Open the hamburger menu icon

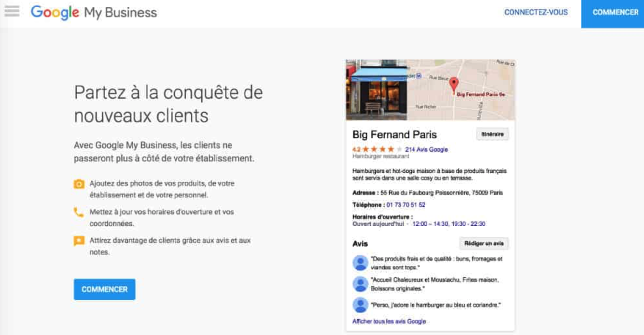pyautogui.click(x=12, y=11)
